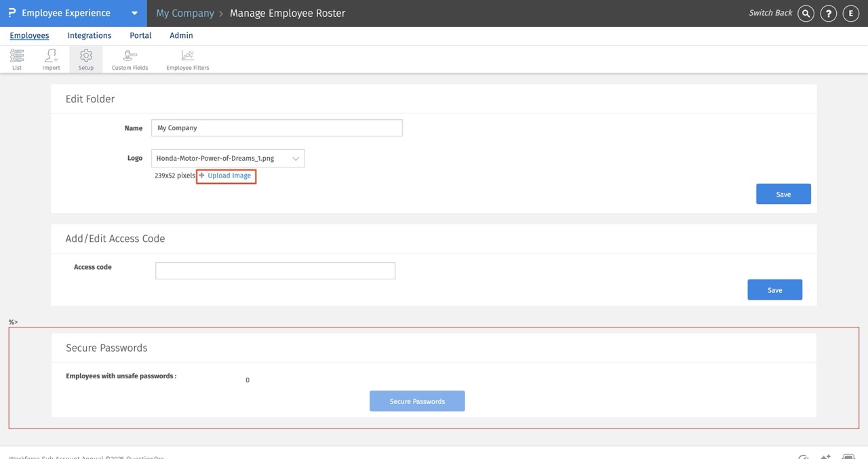Viewport: 868px width, 459px height.
Task: Open the Logo file dropdown
Action: pyautogui.click(x=228, y=158)
